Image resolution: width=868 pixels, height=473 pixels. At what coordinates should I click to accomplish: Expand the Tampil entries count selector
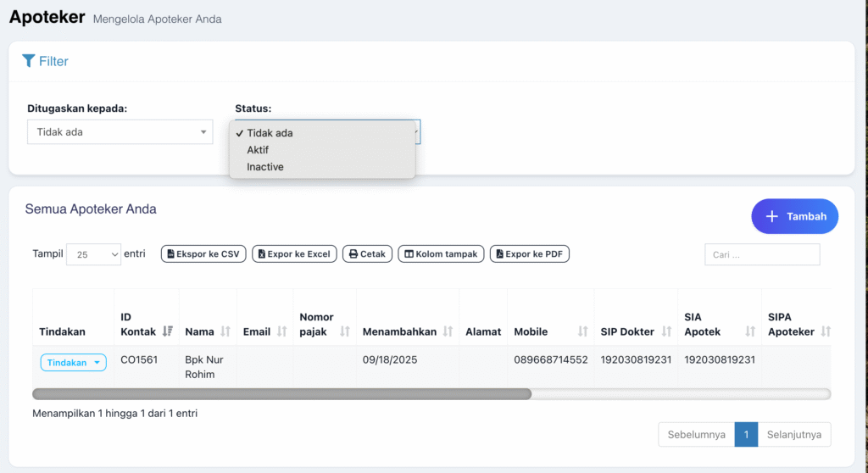coord(93,254)
